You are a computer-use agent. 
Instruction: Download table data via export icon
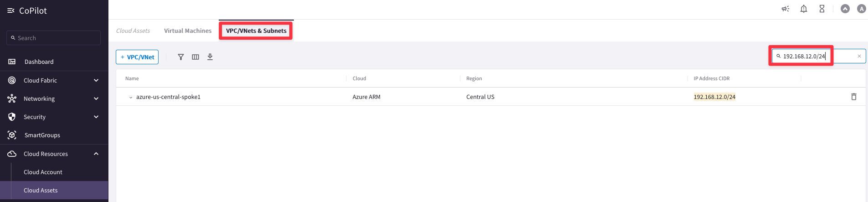(210, 57)
